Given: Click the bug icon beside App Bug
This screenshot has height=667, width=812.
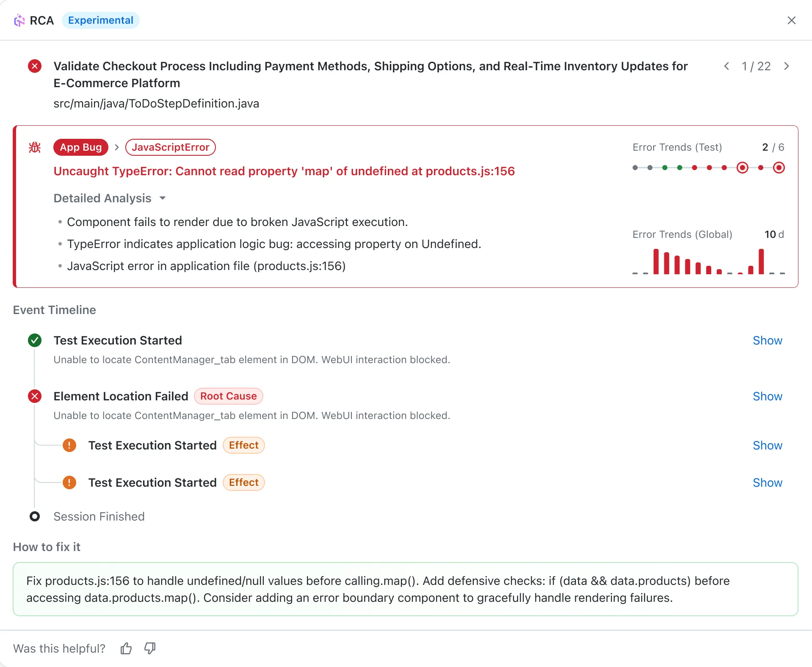Looking at the screenshot, I should point(35,147).
